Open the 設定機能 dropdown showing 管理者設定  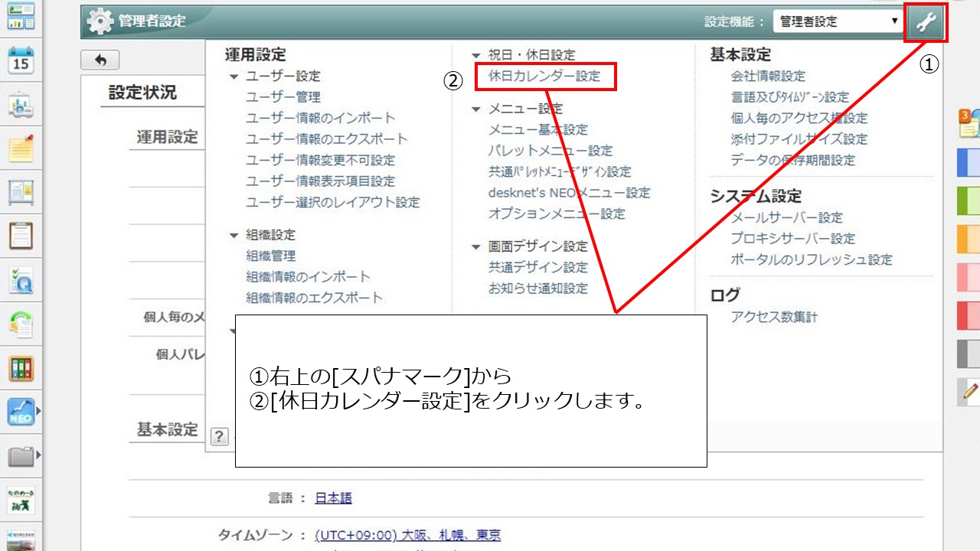838,21
